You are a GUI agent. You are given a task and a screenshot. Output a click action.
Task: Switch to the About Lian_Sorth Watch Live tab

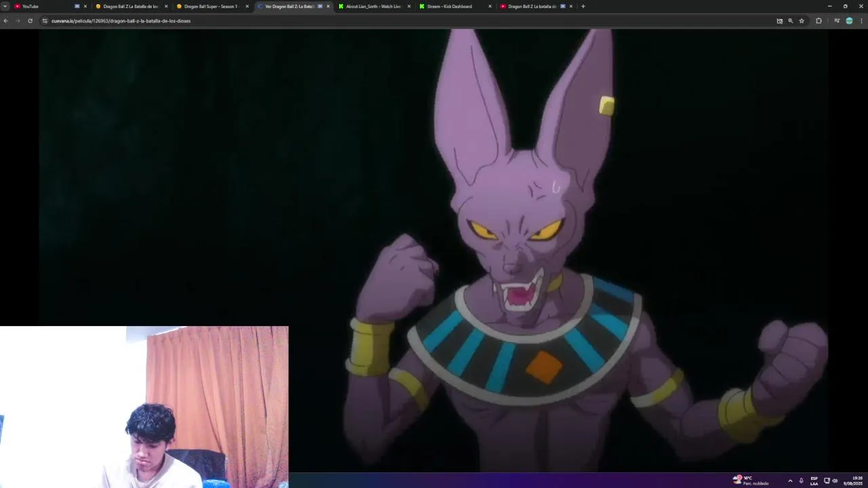[374, 6]
